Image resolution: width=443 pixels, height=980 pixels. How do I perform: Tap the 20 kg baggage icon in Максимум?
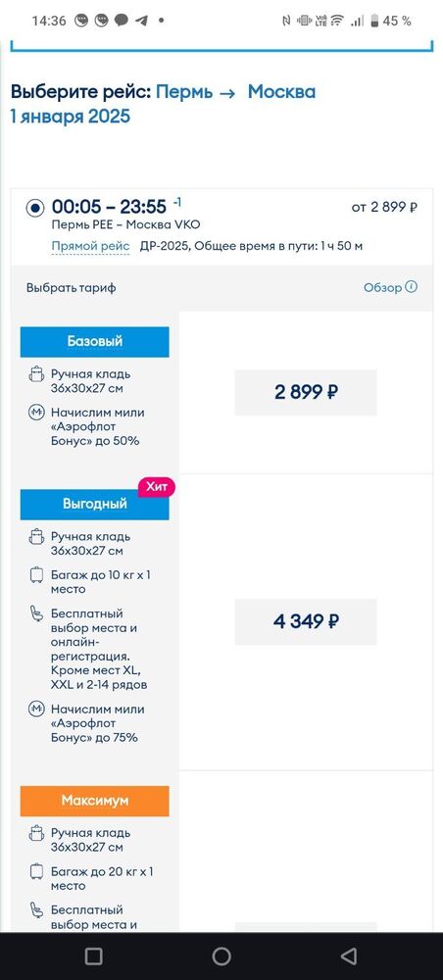pyautogui.click(x=37, y=871)
